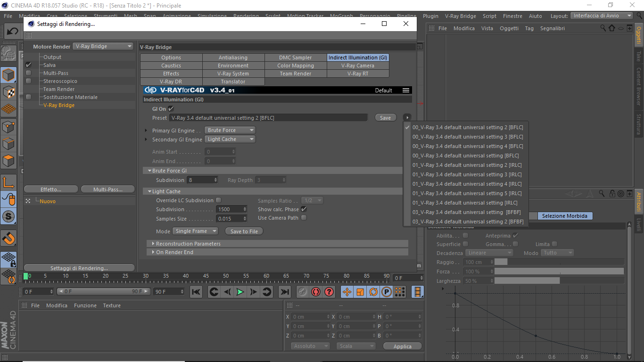Go to start of timeline
Screen dimensions: 644x362
pos(196,292)
